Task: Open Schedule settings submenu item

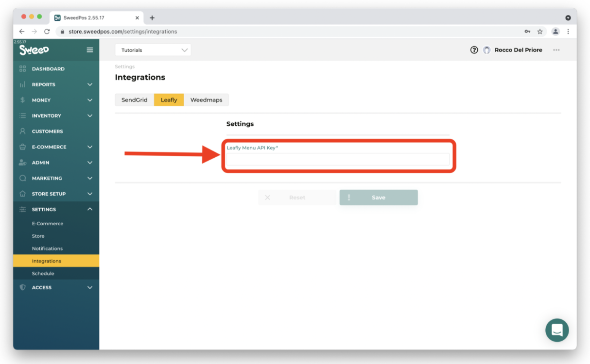Action: (43, 273)
